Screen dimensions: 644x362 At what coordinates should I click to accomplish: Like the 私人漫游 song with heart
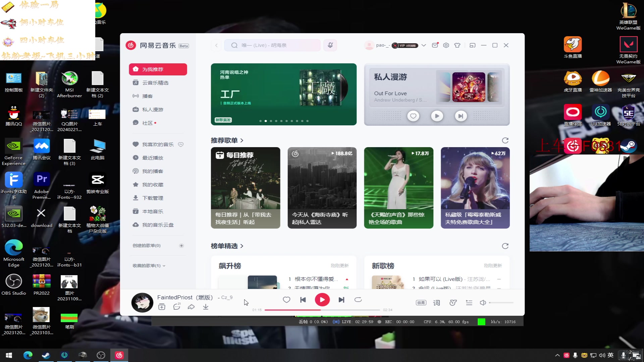pyautogui.click(x=413, y=116)
